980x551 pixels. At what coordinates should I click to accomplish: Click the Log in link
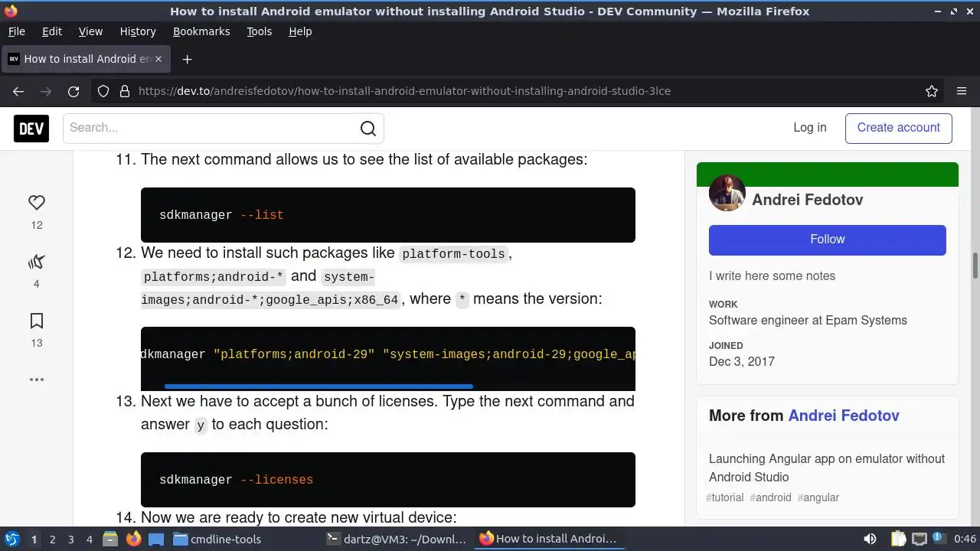tap(810, 128)
